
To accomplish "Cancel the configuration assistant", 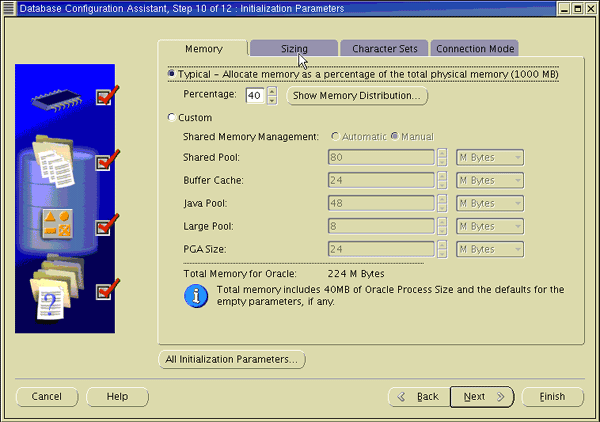I will 47,396.
